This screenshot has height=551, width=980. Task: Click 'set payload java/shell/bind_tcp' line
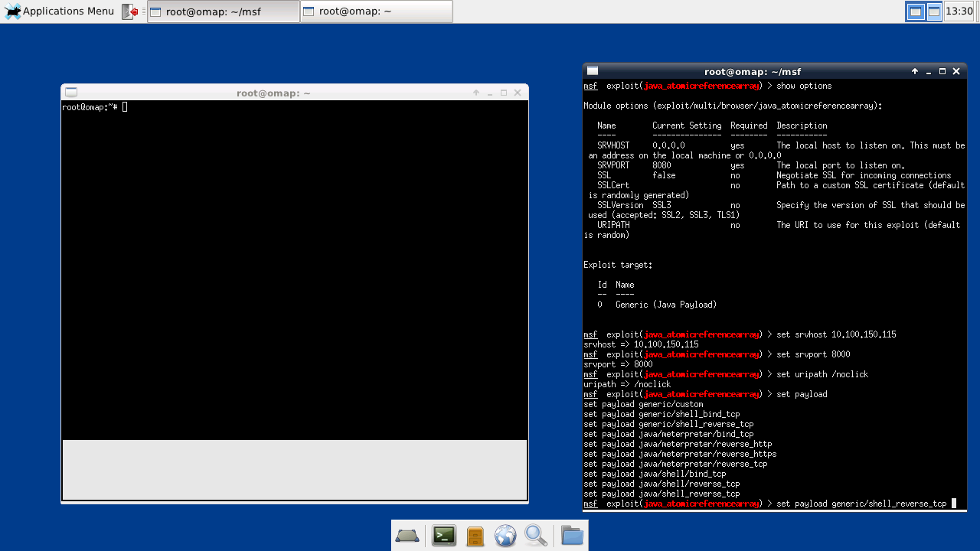coord(655,474)
